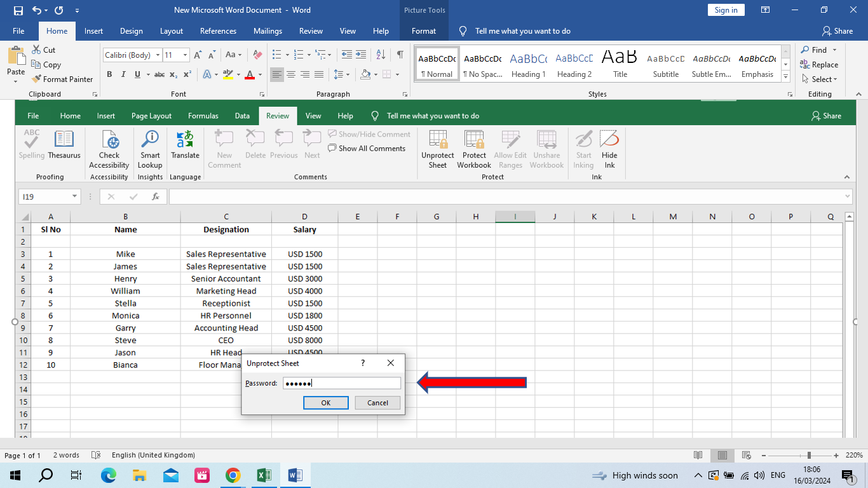This screenshot has width=868, height=488.
Task: Click OK in Unprotect Sheet dialog
Action: [x=326, y=403]
